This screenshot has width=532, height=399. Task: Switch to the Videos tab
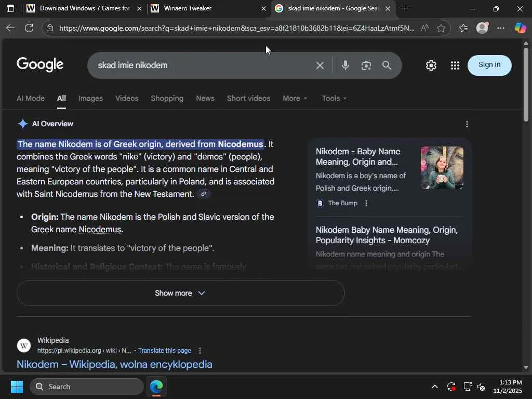[x=127, y=98]
